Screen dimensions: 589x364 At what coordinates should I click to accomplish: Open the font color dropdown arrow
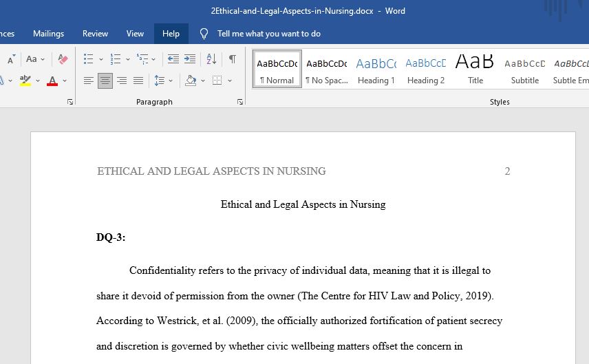[x=65, y=81]
